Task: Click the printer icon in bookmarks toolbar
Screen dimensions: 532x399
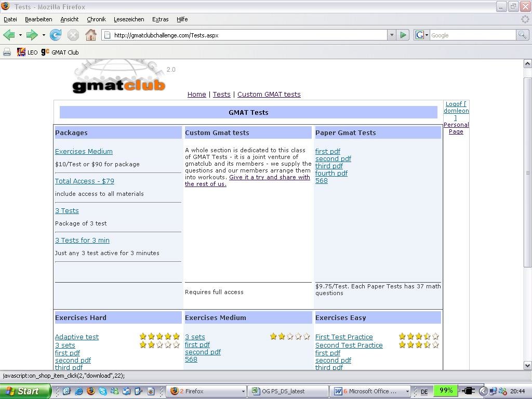Action: [x=7, y=52]
